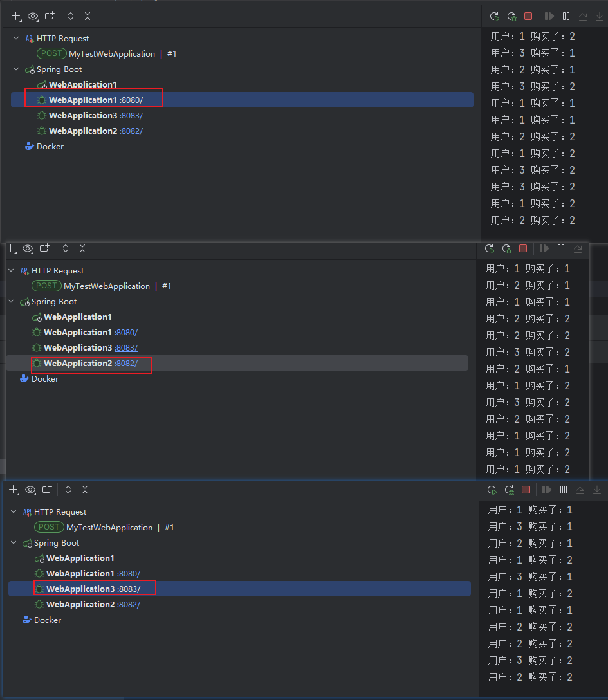Open the :8080/ link in top panel
Screen dimensions: 608x700
pyautogui.click(x=131, y=100)
